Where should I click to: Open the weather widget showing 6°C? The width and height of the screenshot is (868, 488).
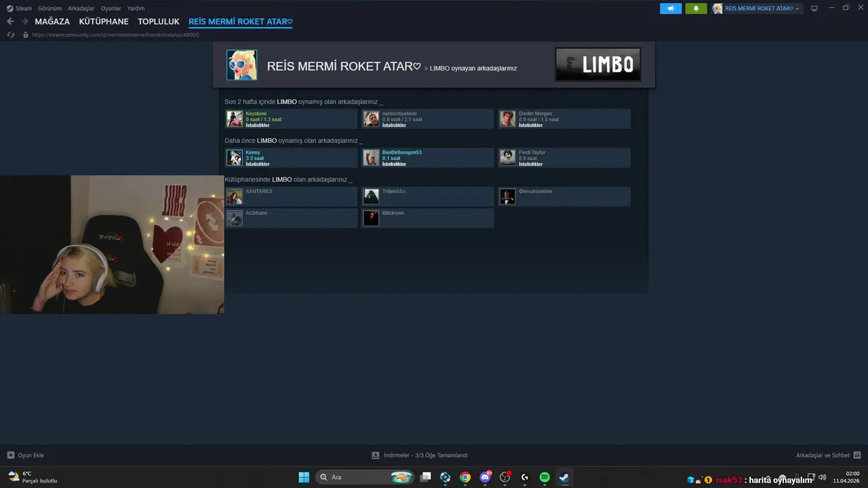click(x=33, y=477)
